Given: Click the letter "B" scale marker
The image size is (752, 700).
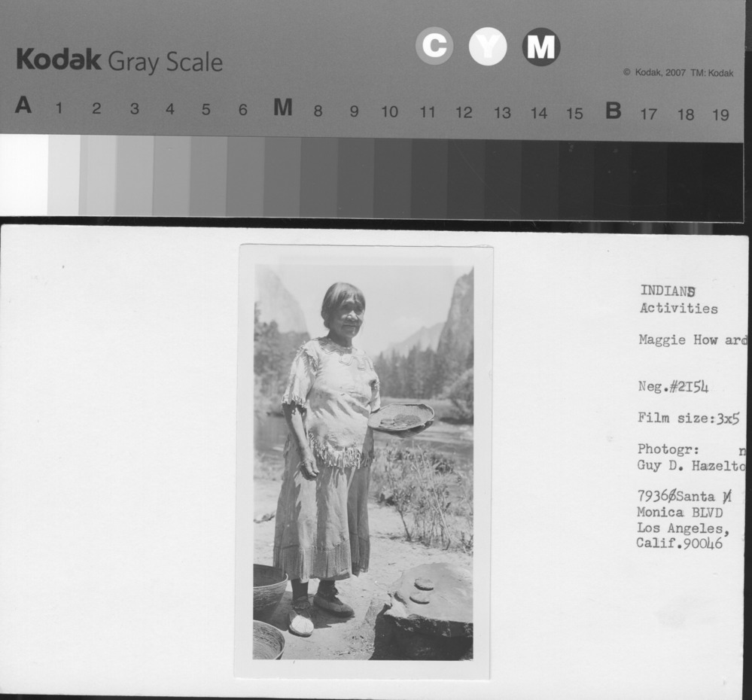Looking at the screenshot, I should [x=613, y=111].
